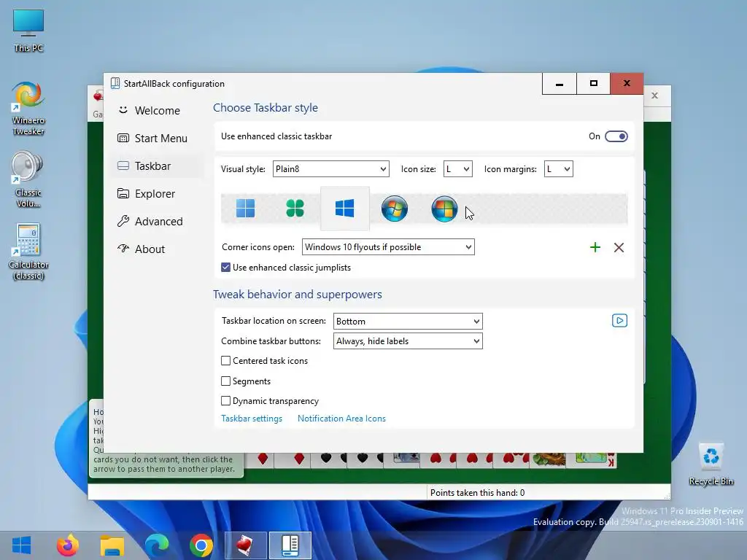
Task: Add a custom start button with plus icon
Action: (x=595, y=247)
